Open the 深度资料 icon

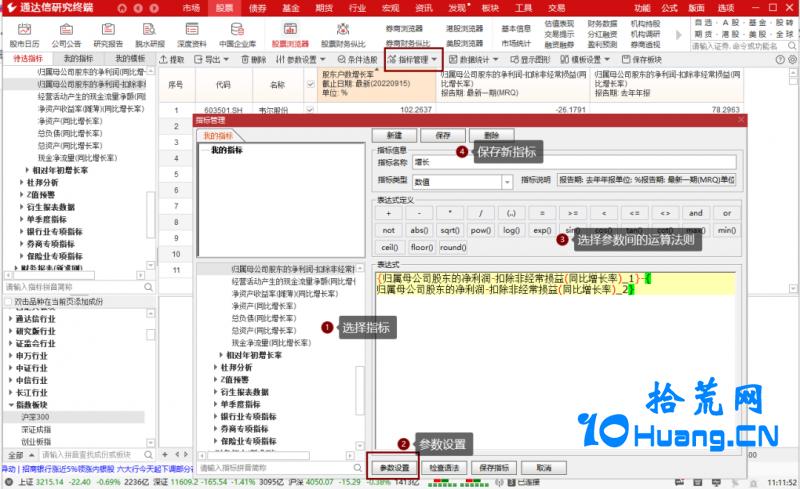pyautogui.click(x=192, y=35)
